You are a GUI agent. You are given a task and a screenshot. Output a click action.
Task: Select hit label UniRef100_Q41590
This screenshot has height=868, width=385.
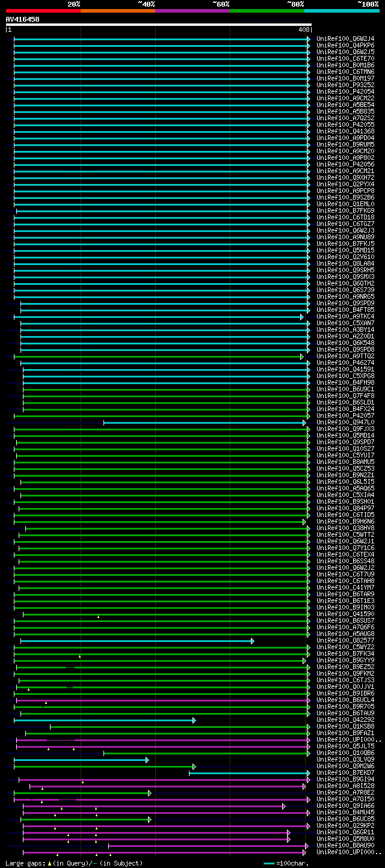[345, 614]
